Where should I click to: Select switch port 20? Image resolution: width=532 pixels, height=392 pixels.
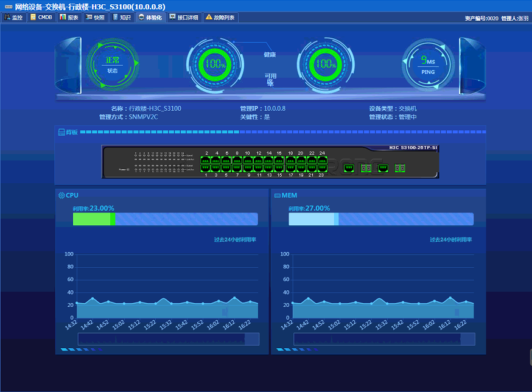[x=301, y=160]
